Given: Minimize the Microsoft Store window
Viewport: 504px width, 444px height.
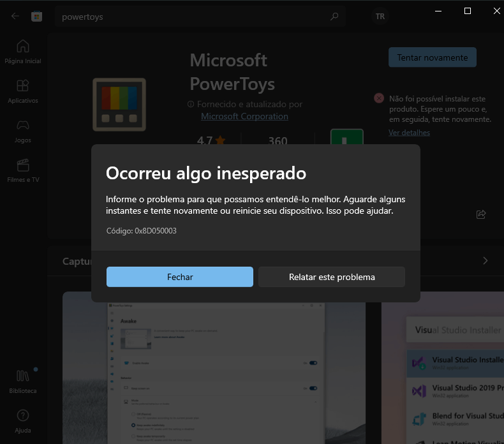Looking at the screenshot, I should (438, 11).
